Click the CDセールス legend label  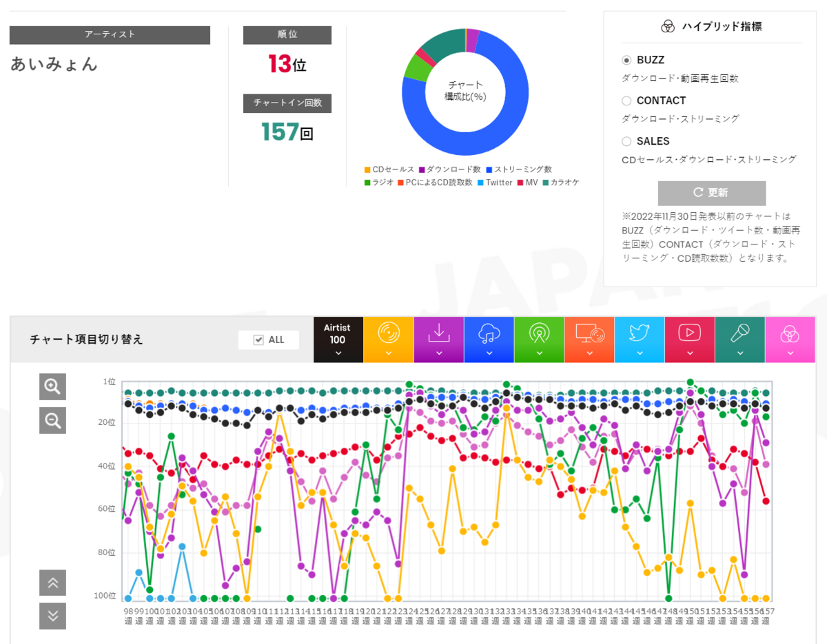click(x=394, y=169)
